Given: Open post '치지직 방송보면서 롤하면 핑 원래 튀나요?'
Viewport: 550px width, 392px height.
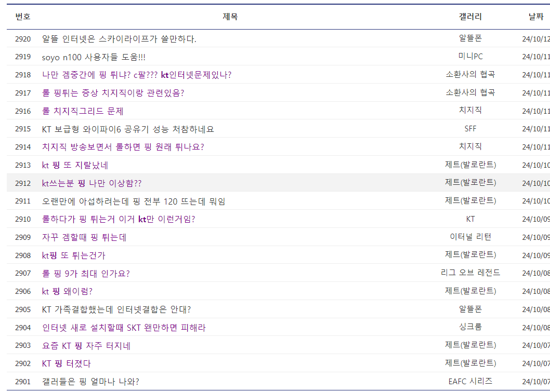Looking at the screenshot, I should tap(123, 147).
